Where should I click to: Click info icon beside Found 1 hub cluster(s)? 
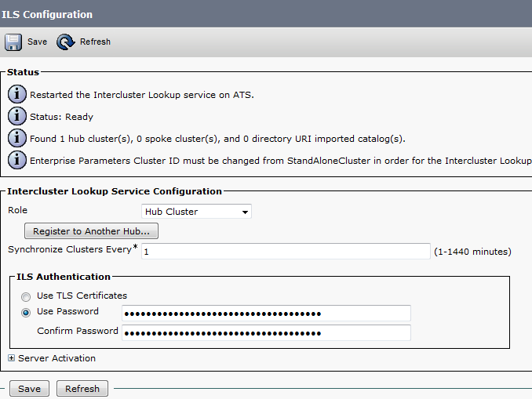[16, 139]
